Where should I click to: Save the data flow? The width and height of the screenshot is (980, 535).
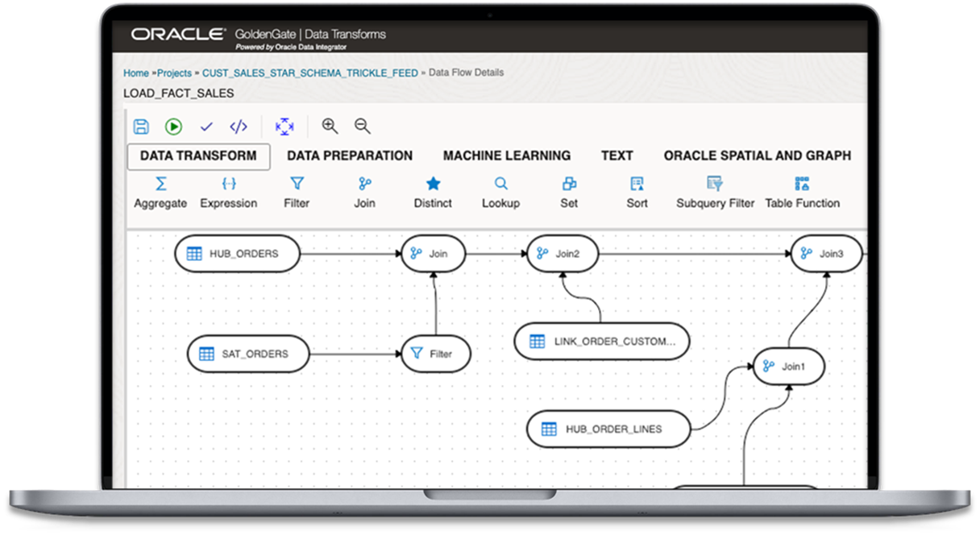(x=139, y=126)
